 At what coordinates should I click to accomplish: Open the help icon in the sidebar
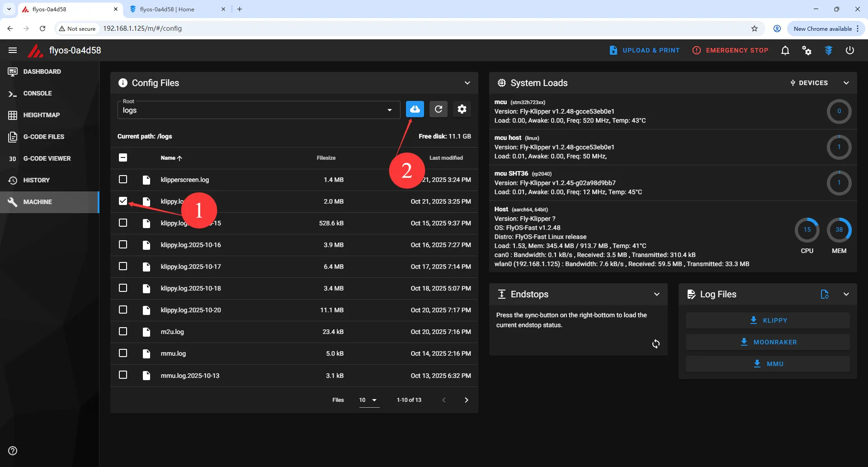coord(13,451)
